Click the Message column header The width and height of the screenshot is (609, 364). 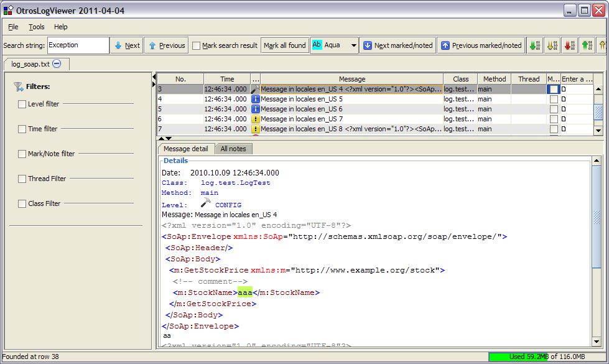(x=352, y=79)
